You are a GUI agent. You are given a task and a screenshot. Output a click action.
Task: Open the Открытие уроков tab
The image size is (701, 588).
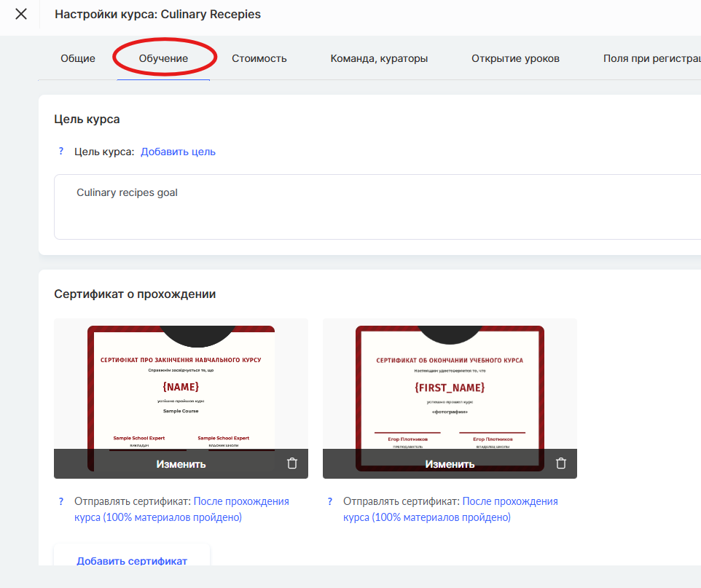pyautogui.click(x=515, y=58)
